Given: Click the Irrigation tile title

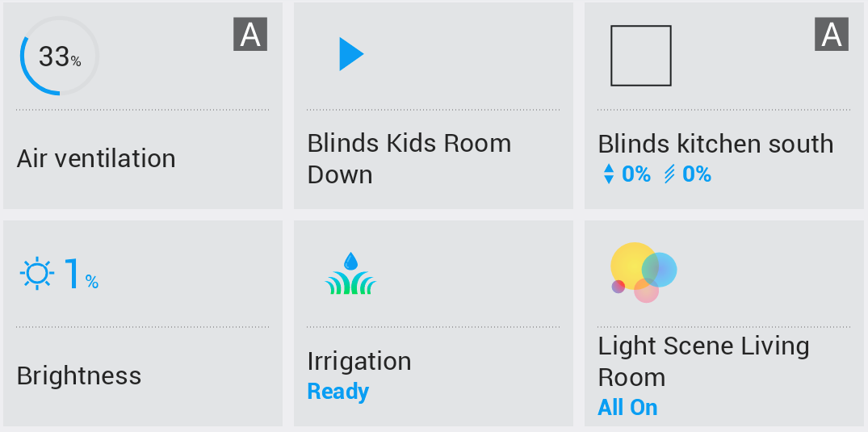Looking at the screenshot, I should click(x=359, y=361).
